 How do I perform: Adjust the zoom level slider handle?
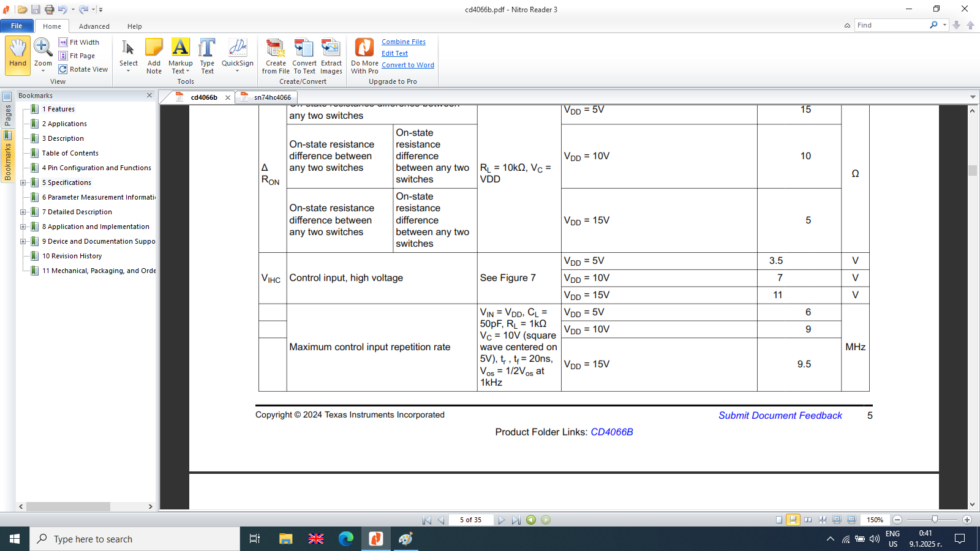[935, 520]
